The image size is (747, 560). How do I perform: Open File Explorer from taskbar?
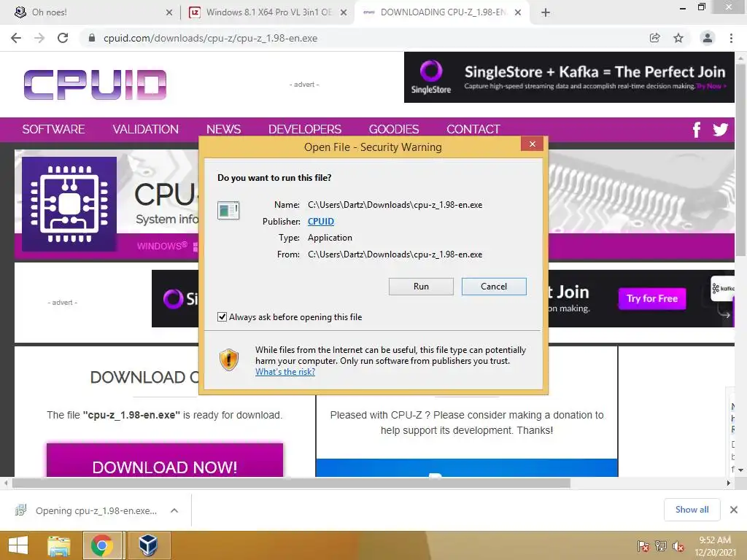58,545
